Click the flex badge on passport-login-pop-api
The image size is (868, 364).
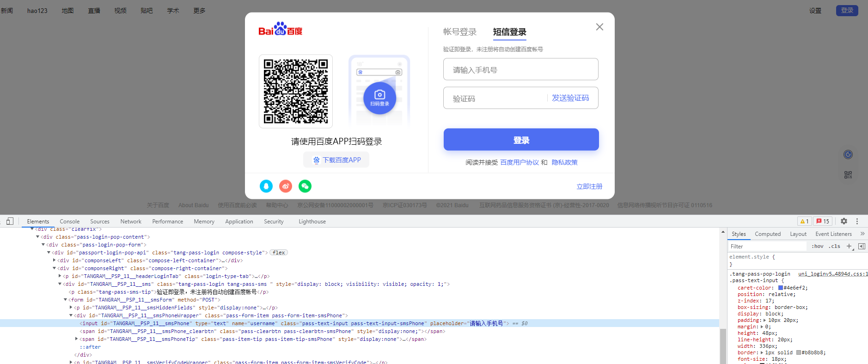[279, 253]
